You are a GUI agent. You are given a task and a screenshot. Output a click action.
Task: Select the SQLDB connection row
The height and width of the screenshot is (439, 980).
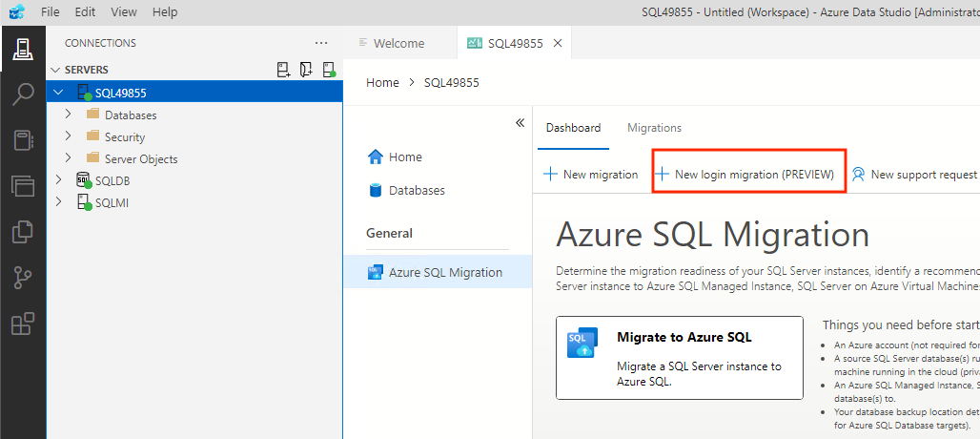tap(195, 180)
